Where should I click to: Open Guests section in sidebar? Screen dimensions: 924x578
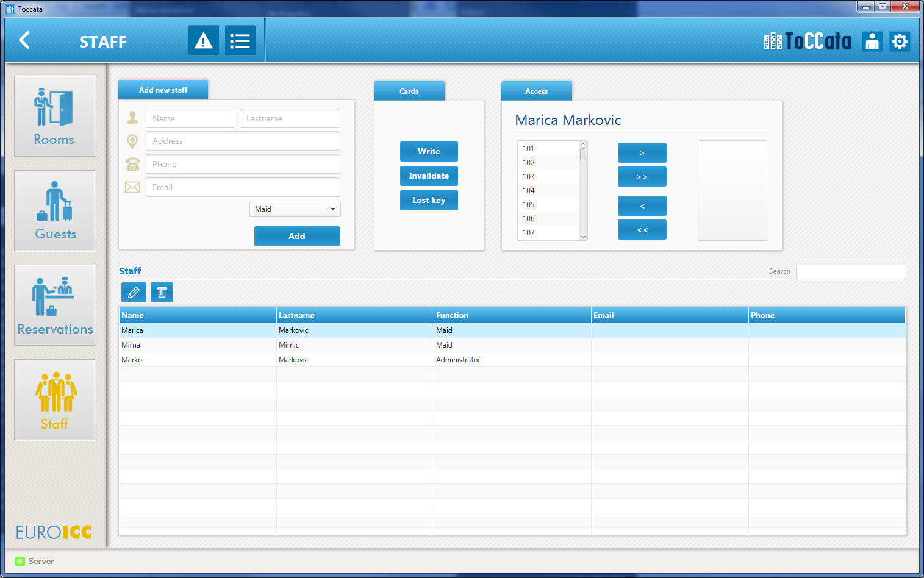point(54,210)
